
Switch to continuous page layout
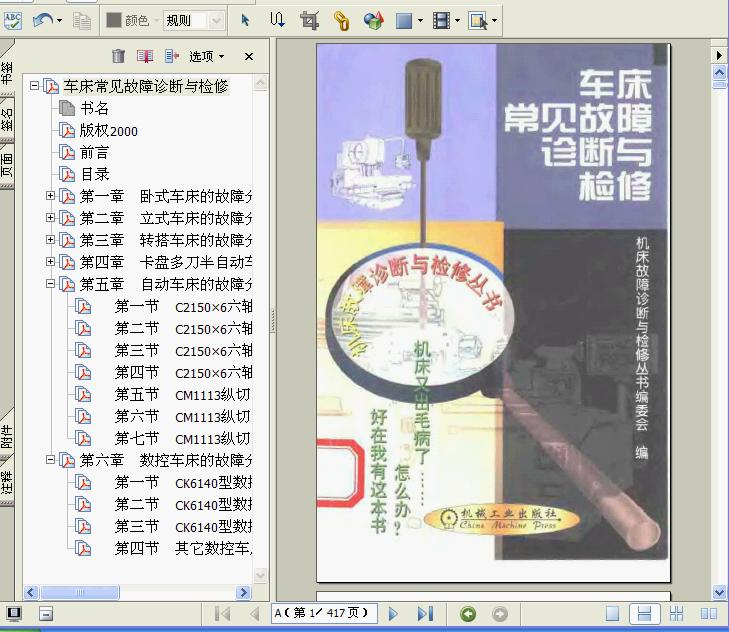pos(644,614)
